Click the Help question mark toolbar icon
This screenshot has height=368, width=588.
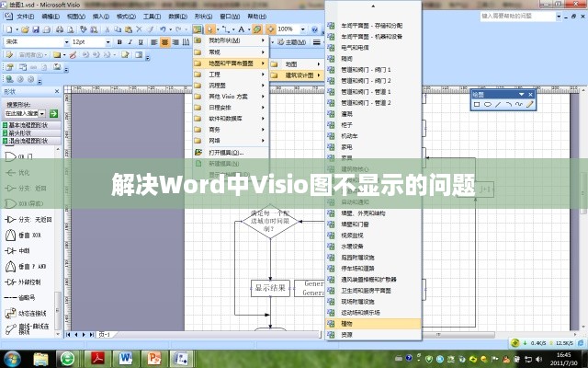coord(314,29)
